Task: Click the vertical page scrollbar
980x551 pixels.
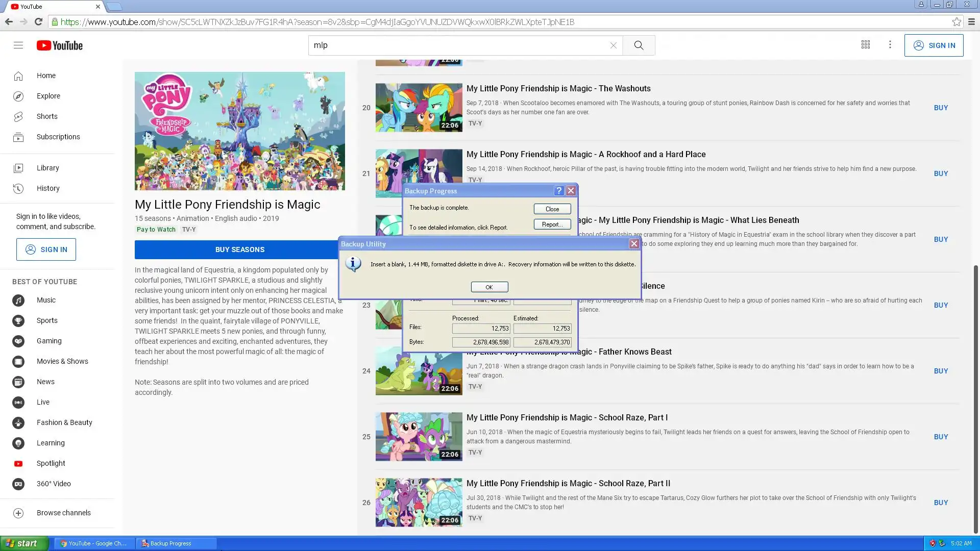Action: (x=976, y=398)
